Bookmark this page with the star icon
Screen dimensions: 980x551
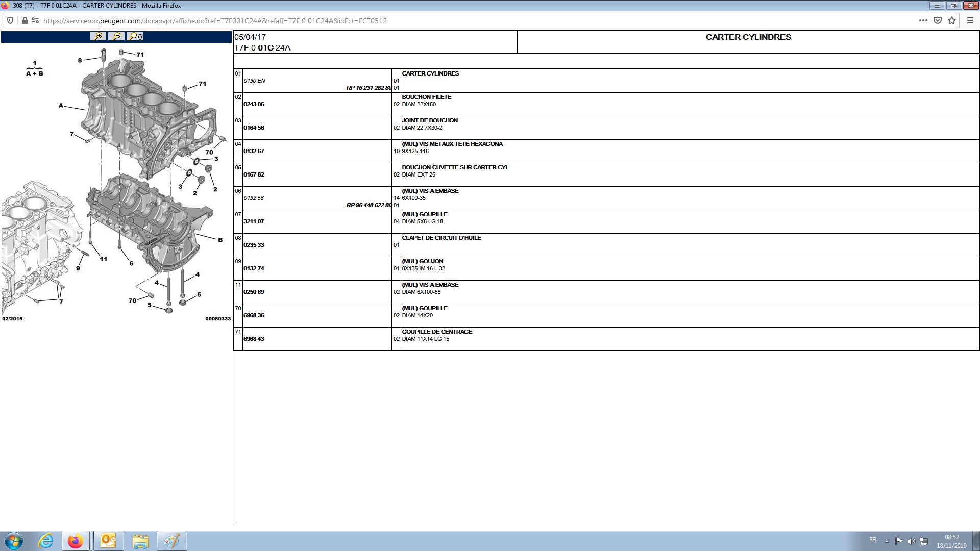pos(952,21)
